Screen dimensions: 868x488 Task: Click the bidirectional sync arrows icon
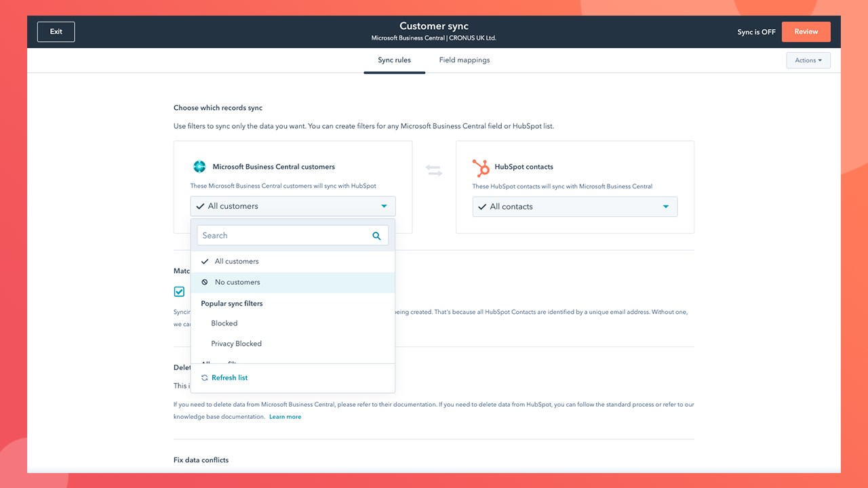pos(434,171)
